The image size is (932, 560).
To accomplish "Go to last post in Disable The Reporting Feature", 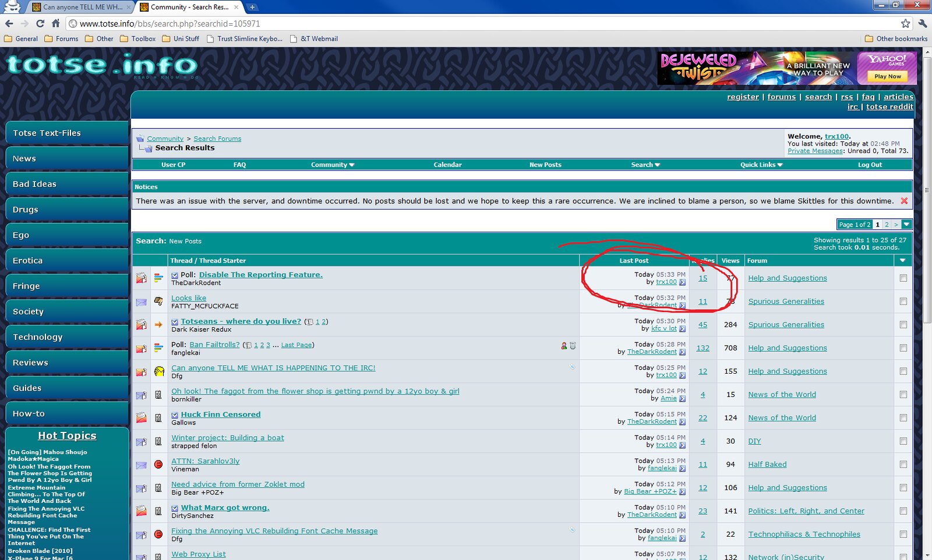I will 682,282.
